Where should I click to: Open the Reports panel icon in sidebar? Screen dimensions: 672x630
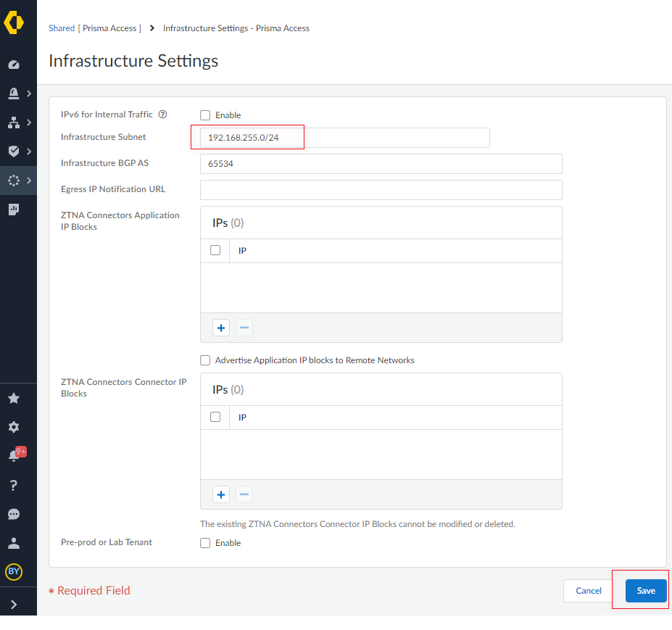pos(13,210)
